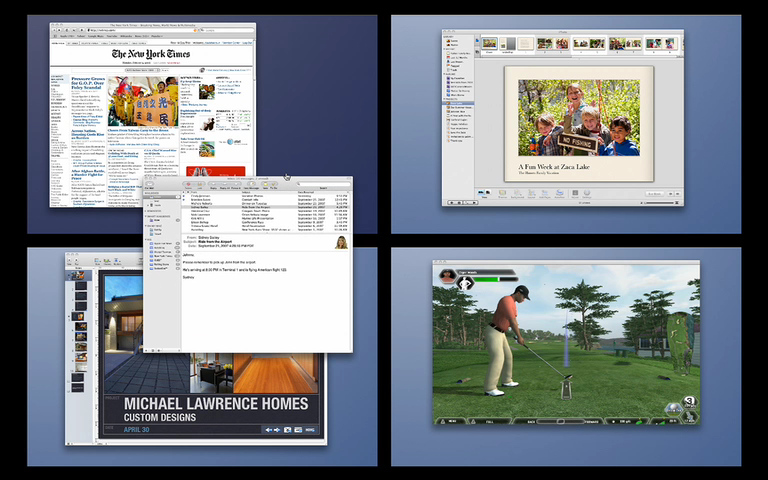
Task: Collapse the Smart Mailboxes section in Mail
Action: point(145,216)
